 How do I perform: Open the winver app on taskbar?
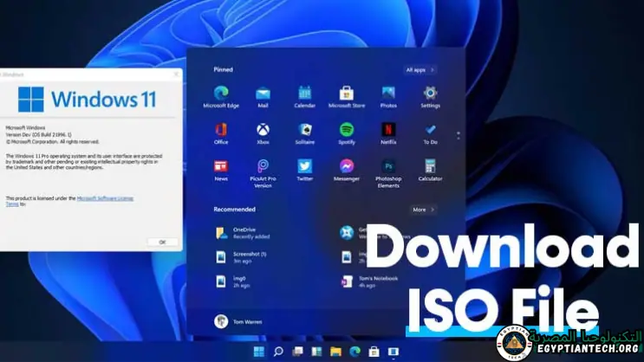(x=393, y=352)
